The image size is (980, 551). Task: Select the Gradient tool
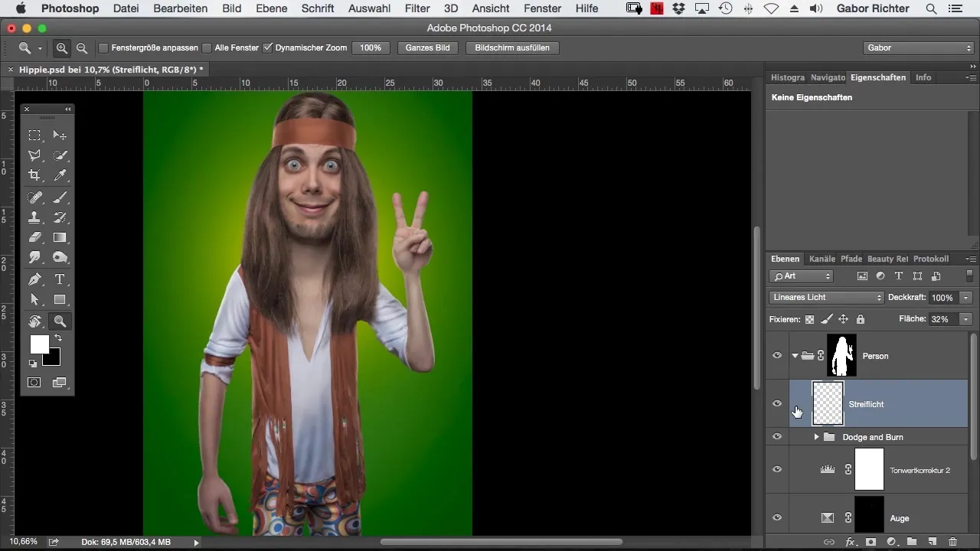click(60, 238)
